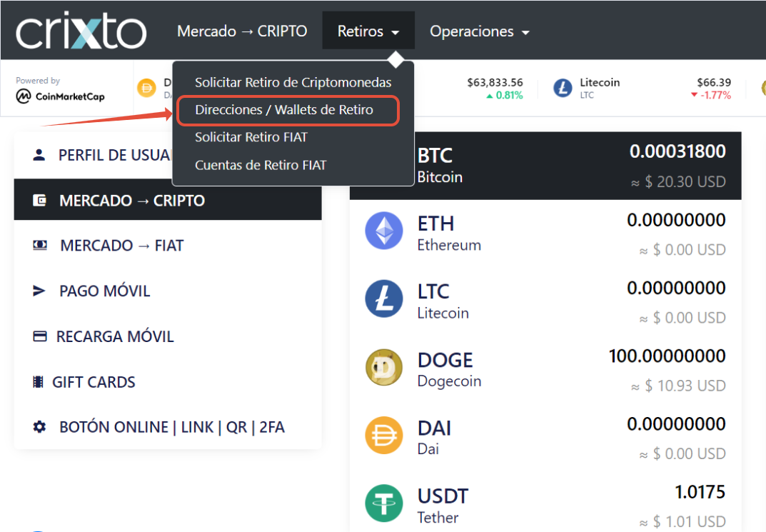Click the send arrow icon by PAGO MÓVIL

click(x=39, y=291)
